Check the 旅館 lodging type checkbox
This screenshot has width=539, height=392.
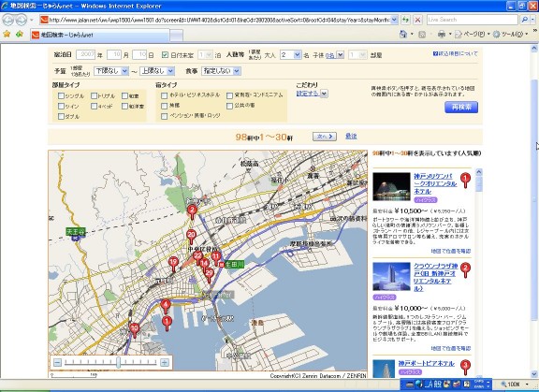coord(165,106)
